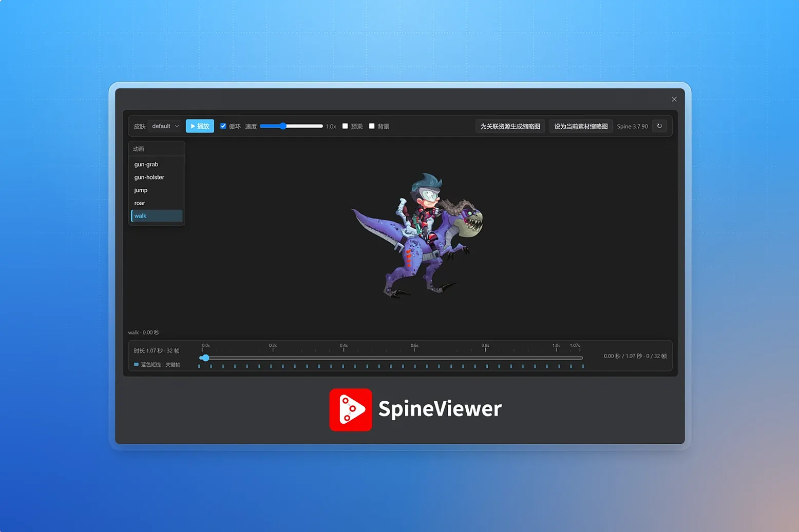The height and width of the screenshot is (532, 799).
Task: Click the 蓝色短线: 关键帧 legend text
Action: coord(161,365)
